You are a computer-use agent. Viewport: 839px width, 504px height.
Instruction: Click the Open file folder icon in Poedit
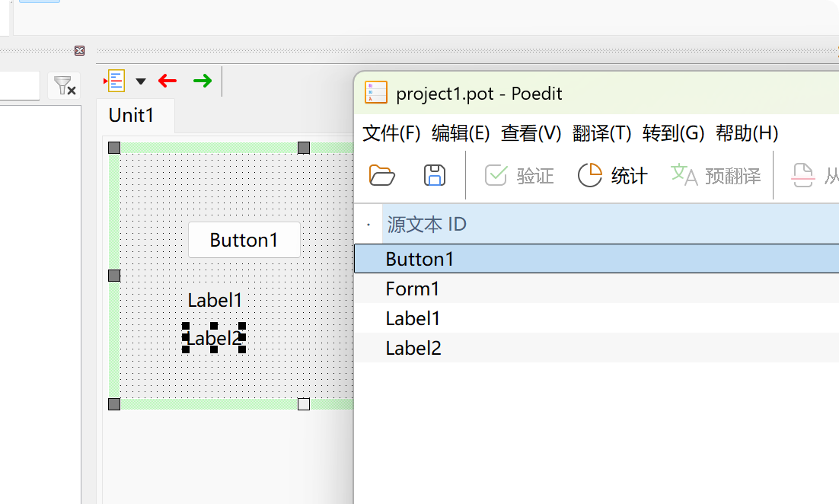pos(382,175)
